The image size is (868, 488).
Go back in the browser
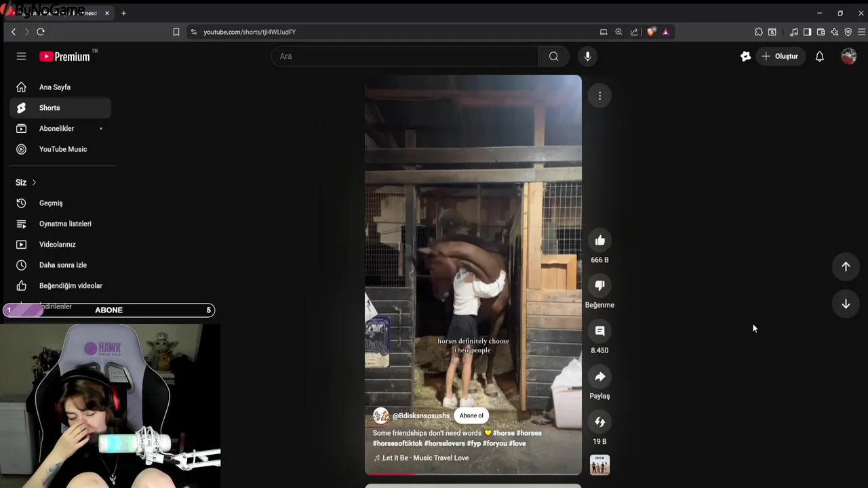(x=14, y=32)
